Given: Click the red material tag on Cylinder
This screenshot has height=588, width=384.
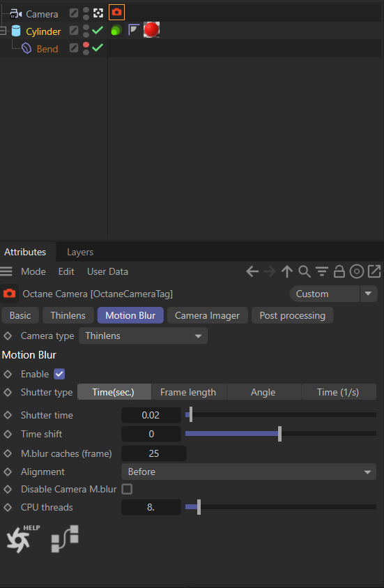Looking at the screenshot, I should (x=151, y=29).
